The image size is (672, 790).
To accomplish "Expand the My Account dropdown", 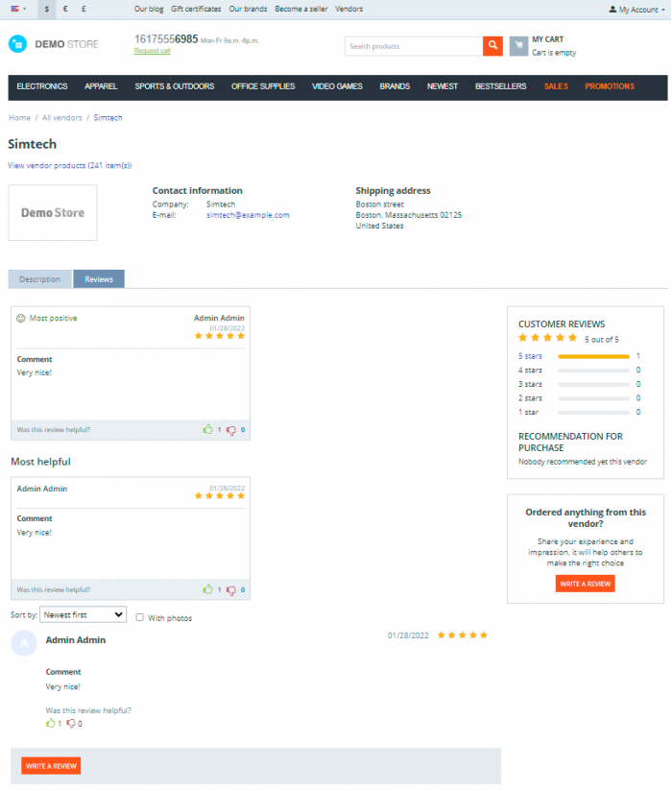I will [636, 9].
